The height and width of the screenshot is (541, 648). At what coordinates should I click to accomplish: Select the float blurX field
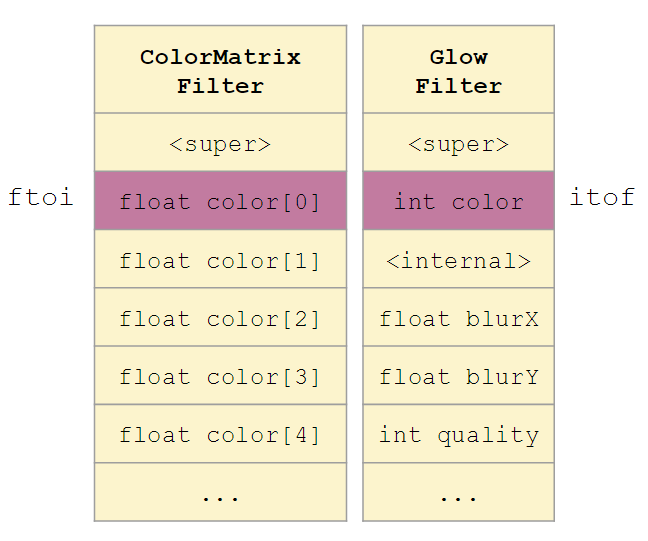click(458, 318)
